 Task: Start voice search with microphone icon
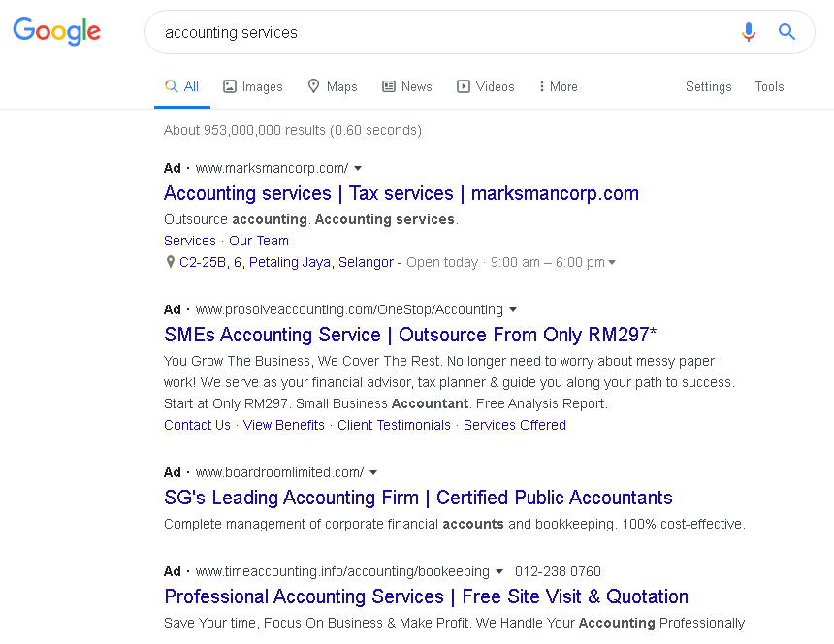point(748,32)
